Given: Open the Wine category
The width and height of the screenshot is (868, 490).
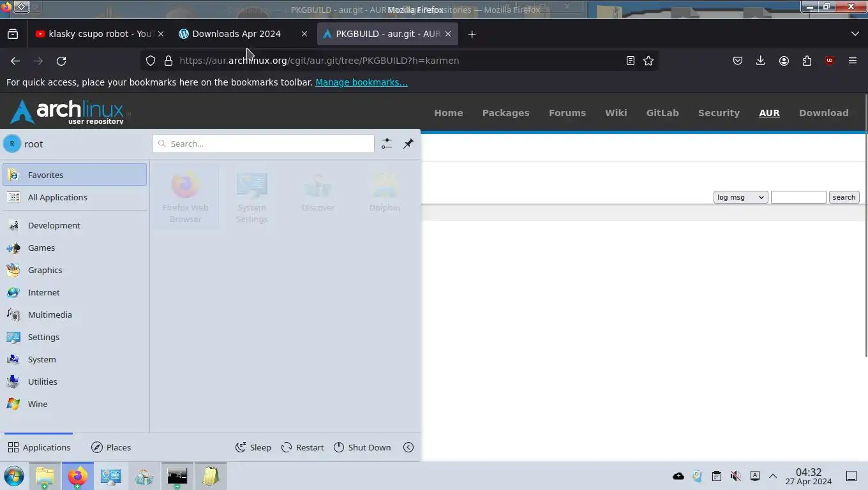Looking at the screenshot, I should coord(75,404).
